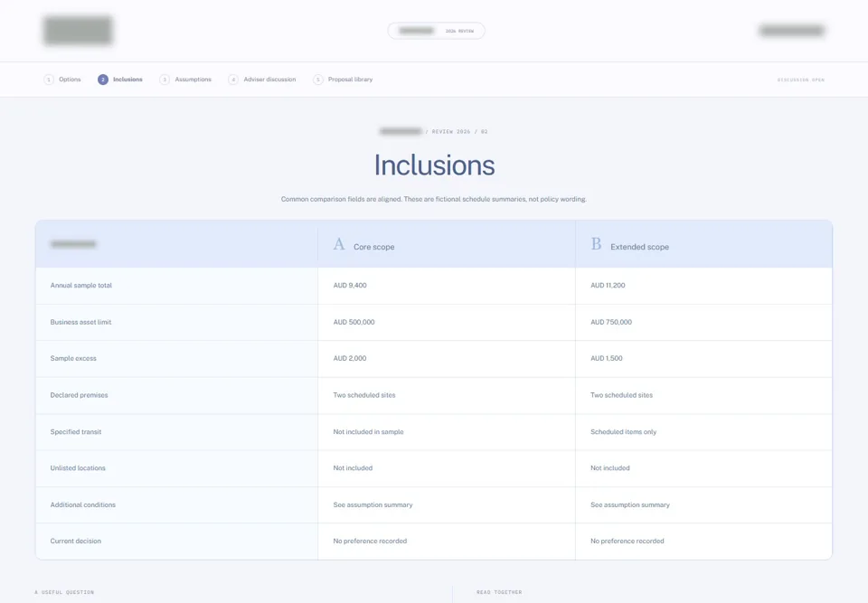Click the A Useful Question section label
This screenshot has width=868, height=603.
point(64,592)
